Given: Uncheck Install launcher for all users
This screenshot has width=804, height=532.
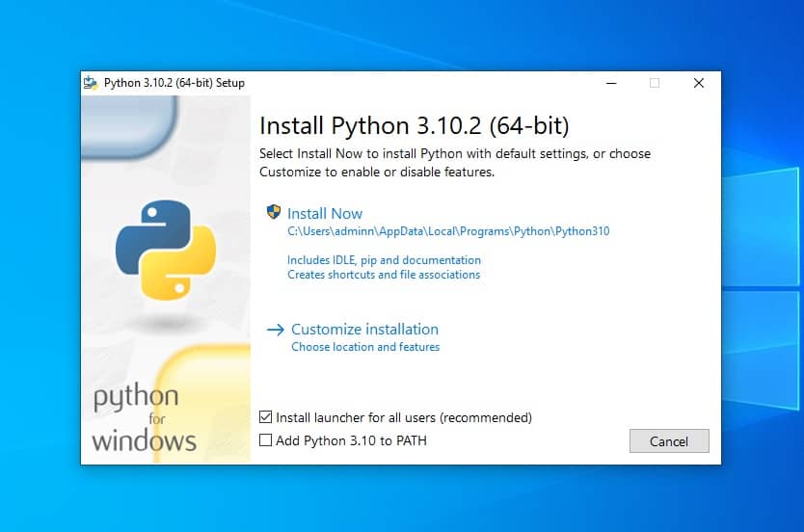Looking at the screenshot, I should tap(266, 417).
